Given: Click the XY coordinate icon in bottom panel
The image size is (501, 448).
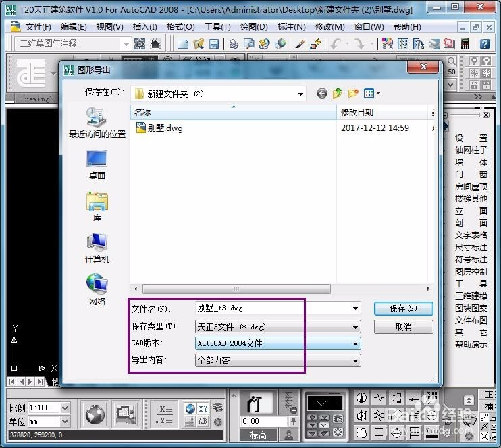Looking at the screenshot, I should tap(203, 408).
